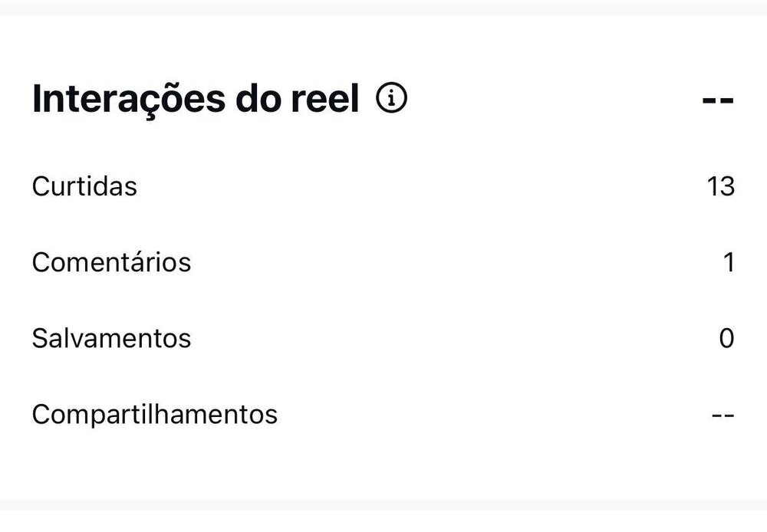
Task: Select the Comentários metric label
Action: point(111,262)
